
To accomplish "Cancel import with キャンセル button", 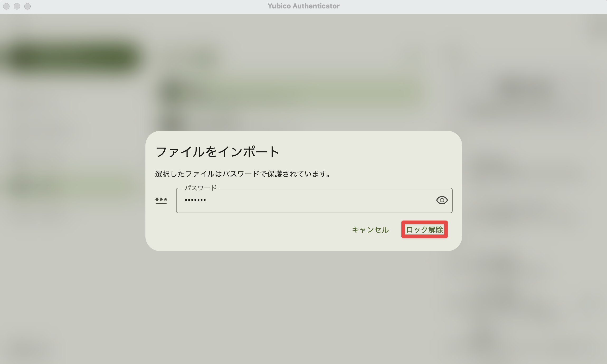I will pyautogui.click(x=370, y=229).
